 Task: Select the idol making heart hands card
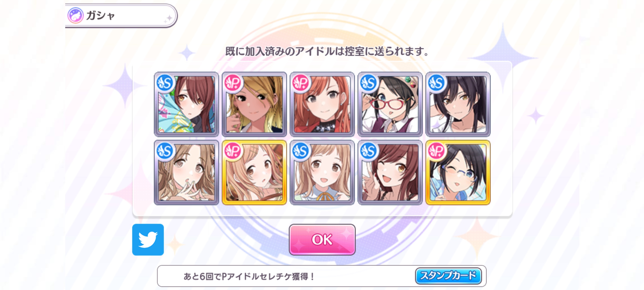(x=186, y=172)
